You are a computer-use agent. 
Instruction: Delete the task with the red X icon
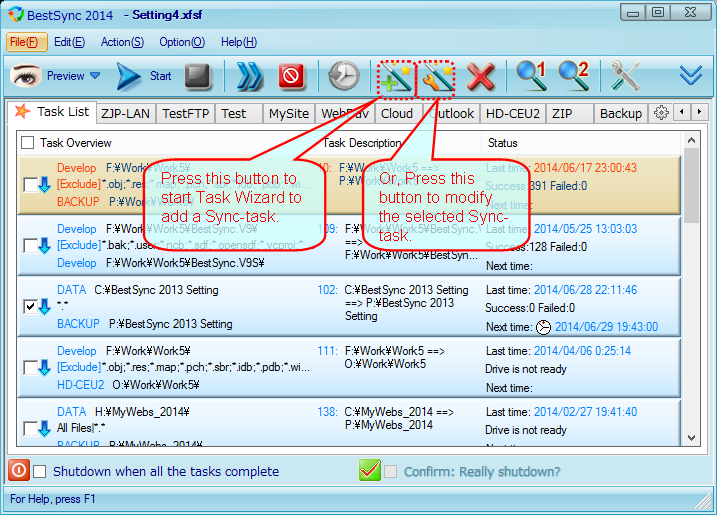click(x=481, y=77)
